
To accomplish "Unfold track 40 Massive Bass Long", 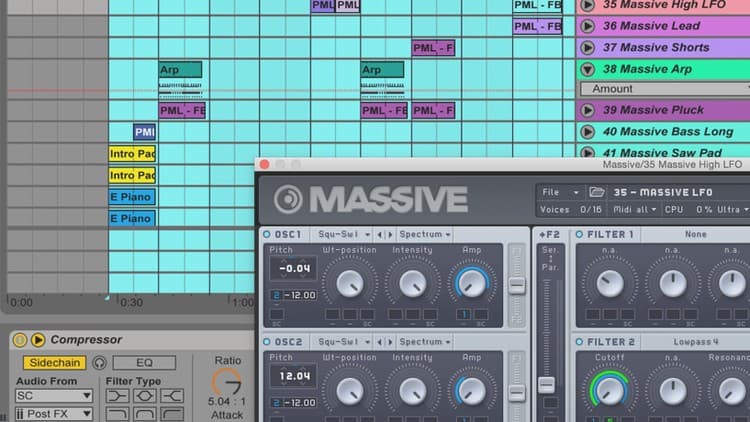I will pyautogui.click(x=587, y=132).
